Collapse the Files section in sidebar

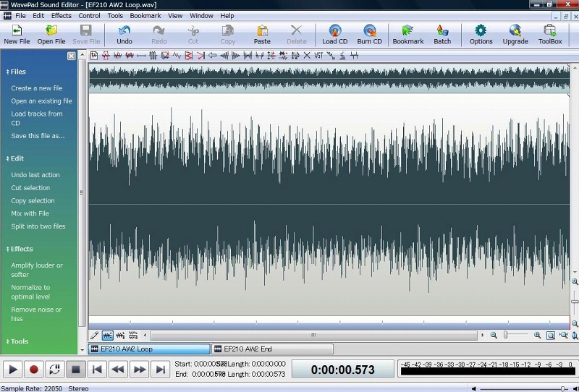(16, 72)
